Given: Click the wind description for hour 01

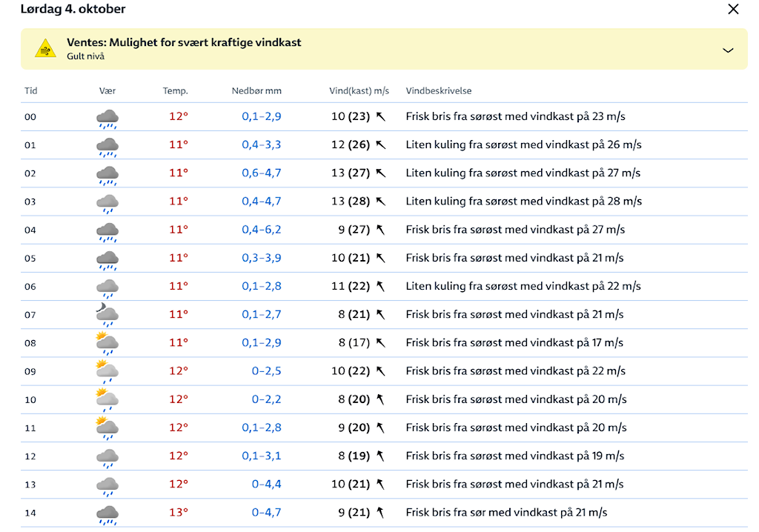Looking at the screenshot, I should (523, 145).
